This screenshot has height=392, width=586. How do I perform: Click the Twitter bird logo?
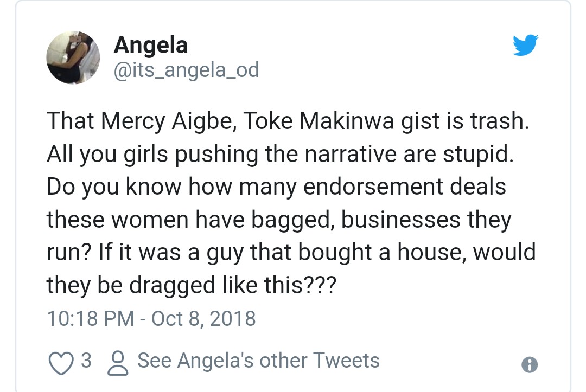click(x=525, y=46)
